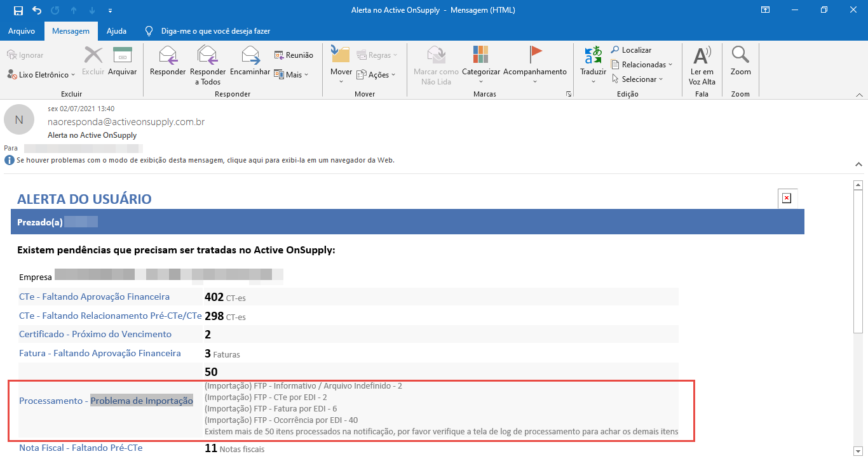
Task: Click the Arquivar archive icon
Action: 122,57
